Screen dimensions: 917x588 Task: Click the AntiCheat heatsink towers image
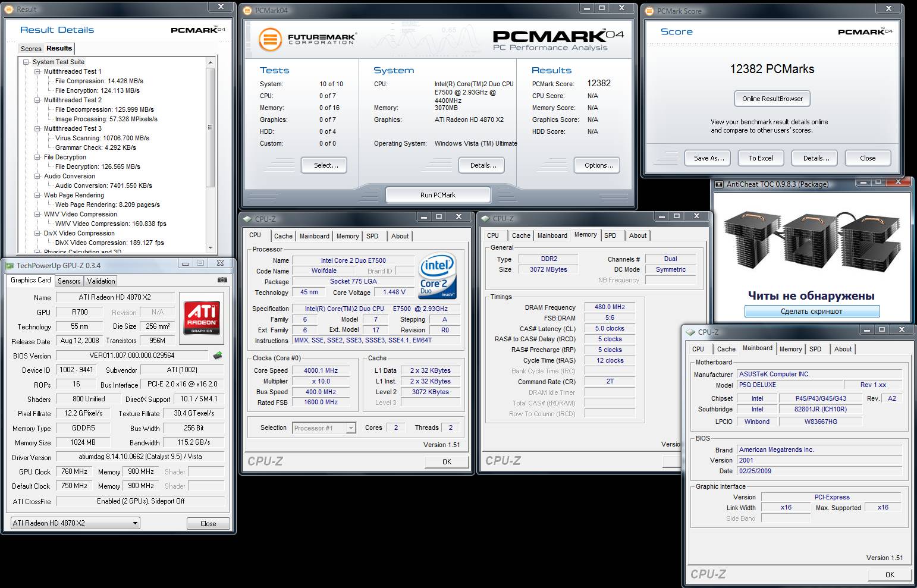tap(812, 241)
